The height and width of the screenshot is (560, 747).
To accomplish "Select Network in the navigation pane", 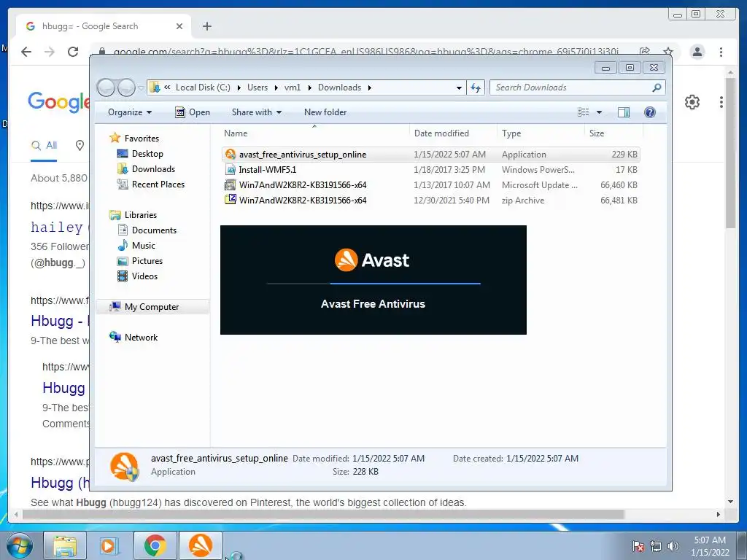I will coord(141,337).
